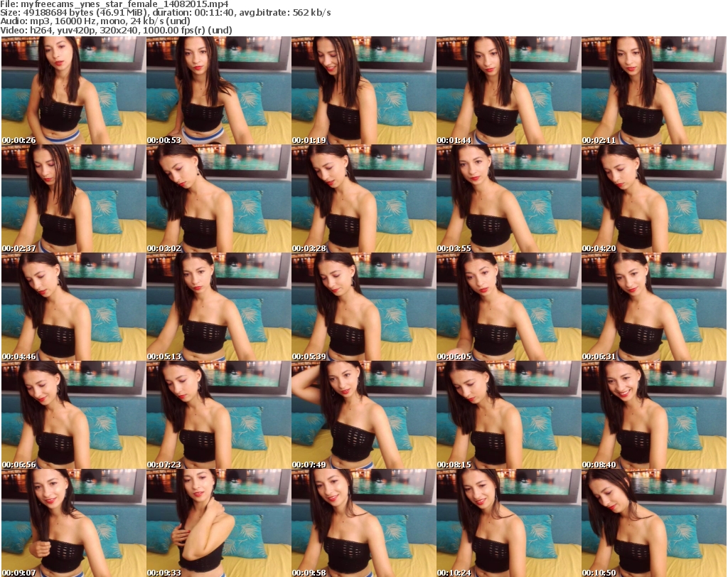The width and height of the screenshot is (728, 577).
Task: Select the thumbnail frame at 00:06:05
Action: [x=509, y=307]
